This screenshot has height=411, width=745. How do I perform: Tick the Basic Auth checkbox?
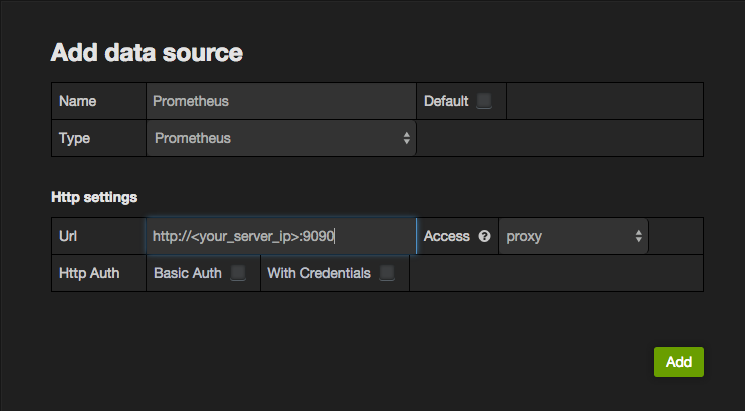pos(238,273)
